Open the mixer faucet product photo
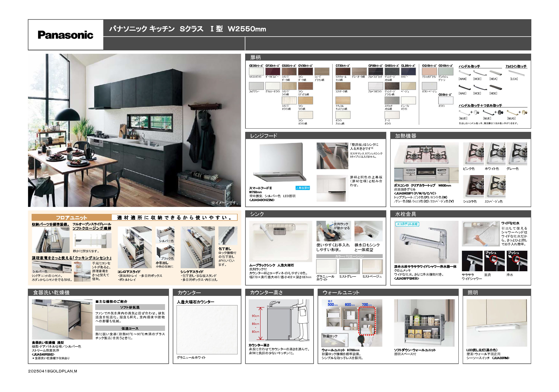 (x=426, y=242)
